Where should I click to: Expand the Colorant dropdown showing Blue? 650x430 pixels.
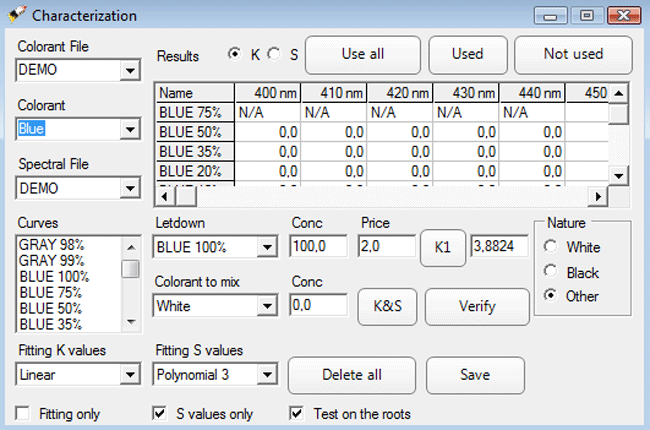(130, 129)
